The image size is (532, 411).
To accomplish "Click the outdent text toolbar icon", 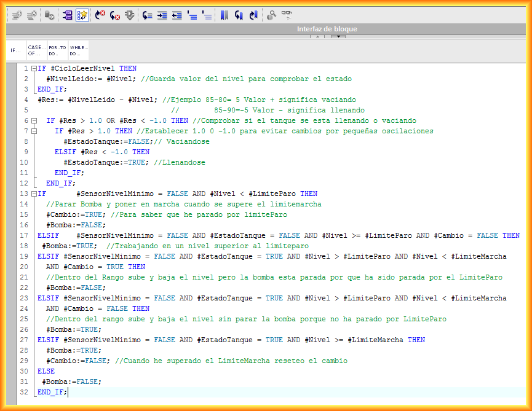I will point(177,15).
